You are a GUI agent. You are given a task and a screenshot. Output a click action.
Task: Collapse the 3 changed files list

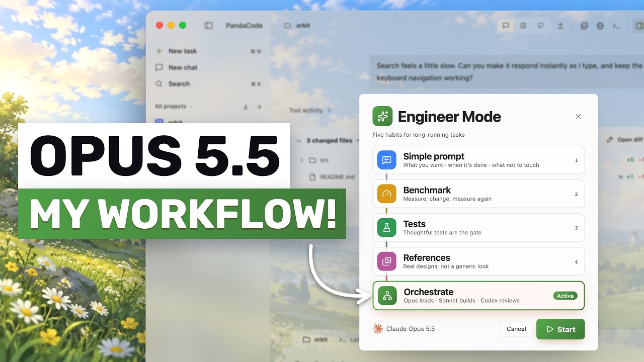pos(299,141)
